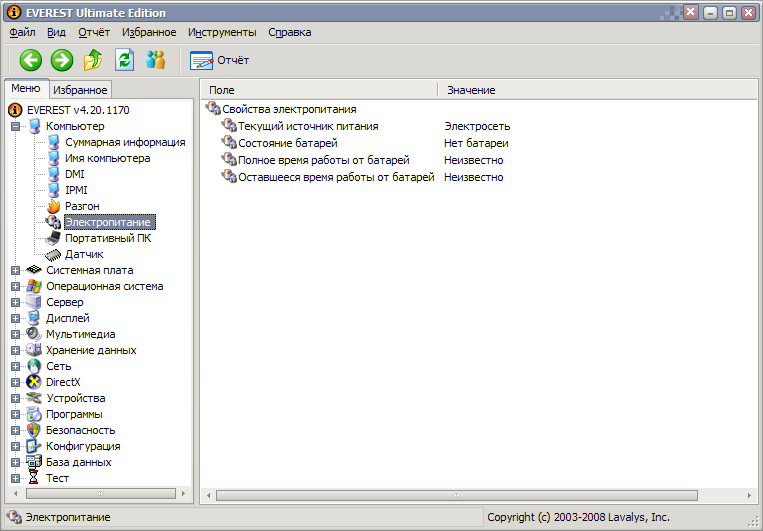Click the tree panel horizontal scrollbar

100,494
